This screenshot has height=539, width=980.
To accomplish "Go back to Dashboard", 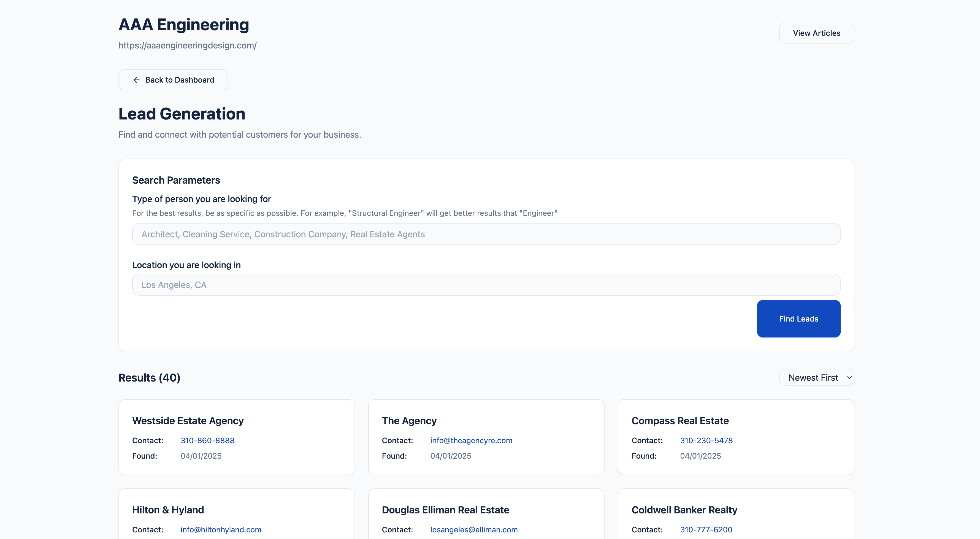I will [173, 80].
